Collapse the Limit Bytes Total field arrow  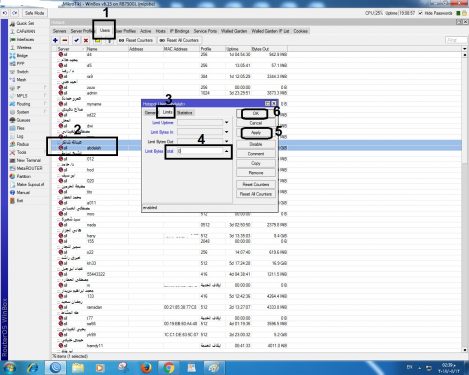227,151
